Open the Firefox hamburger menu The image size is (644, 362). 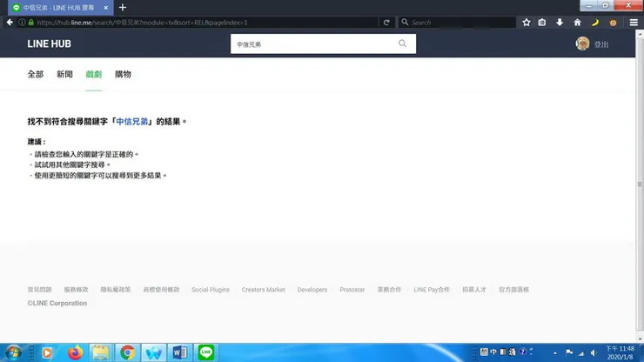point(634,23)
